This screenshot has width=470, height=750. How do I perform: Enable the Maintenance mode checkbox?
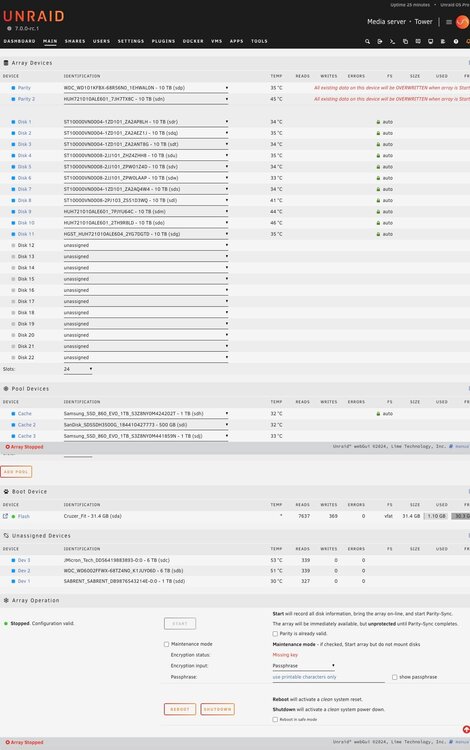pos(166,644)
